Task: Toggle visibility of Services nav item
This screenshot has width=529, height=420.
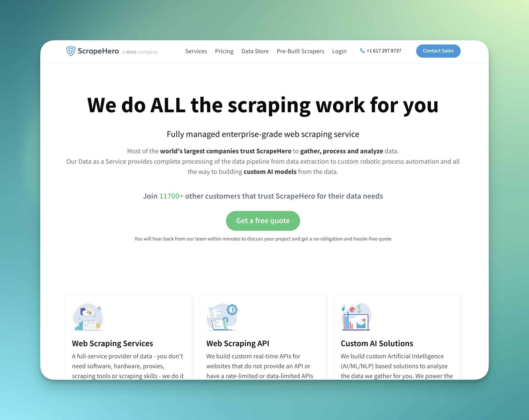Action: click(x=196, y=51)
